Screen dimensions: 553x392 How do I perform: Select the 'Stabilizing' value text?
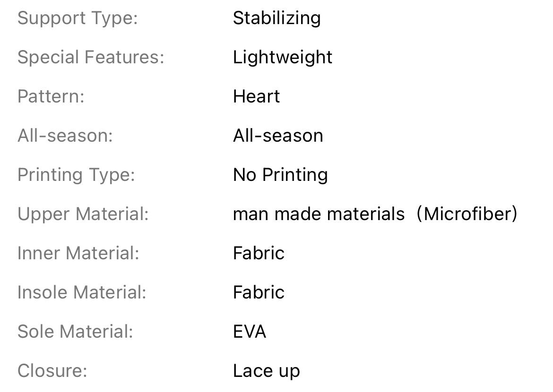(x=276, y=18)
